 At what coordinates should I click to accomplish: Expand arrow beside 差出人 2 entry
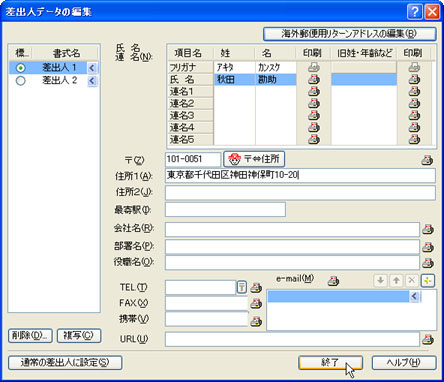92,80
